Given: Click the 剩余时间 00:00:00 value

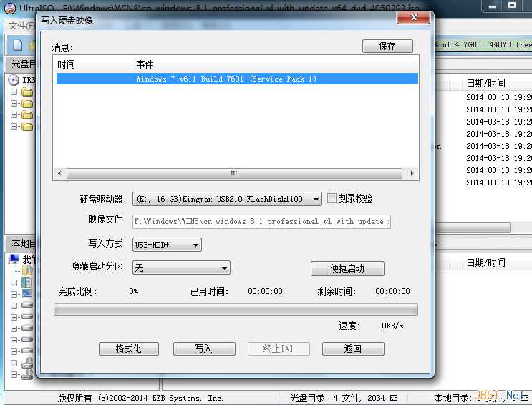Looking at the screenshot, I should (x=392, y=291).
